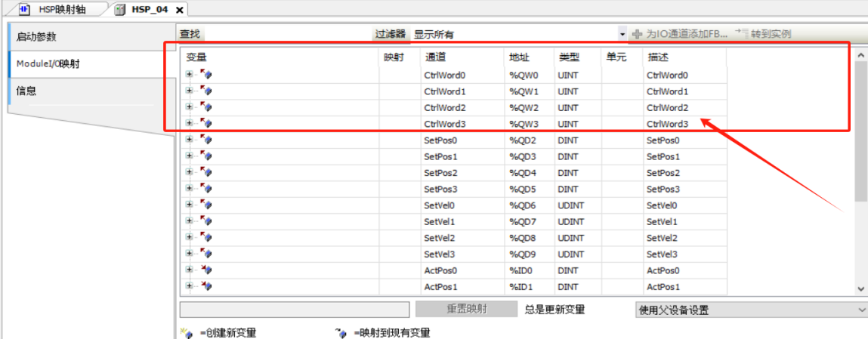
Task: Click the output channel icon for CtrlWord1
Action: 206,90
